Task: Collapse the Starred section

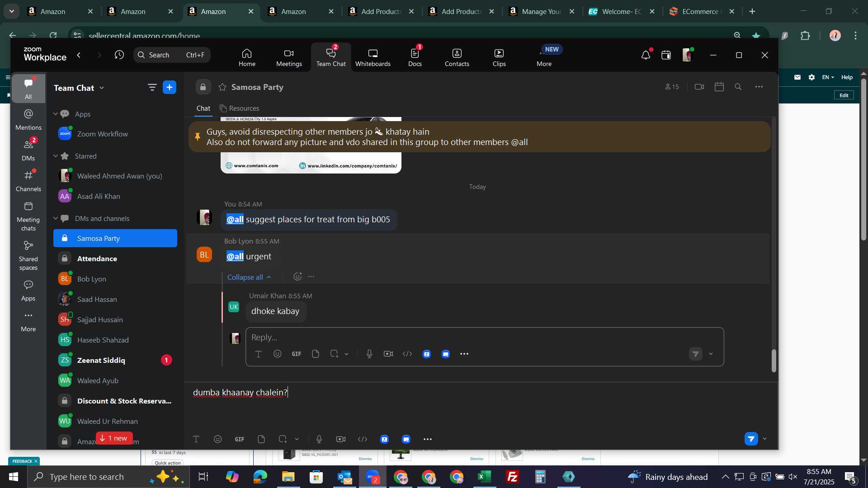Action: pos(56,156)
